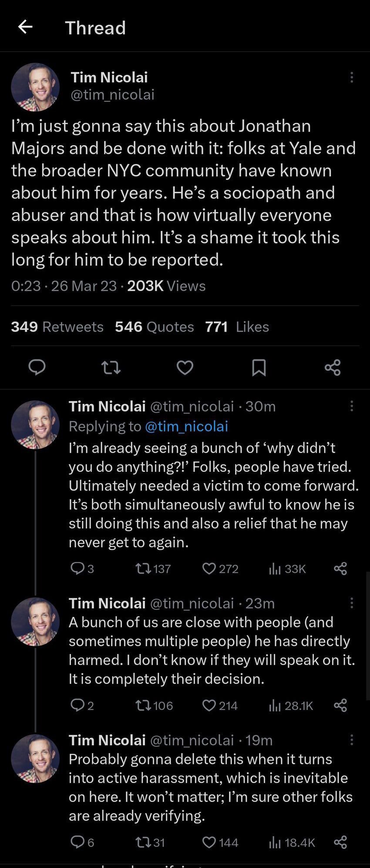The height and width of the screenshot is (868, 370).
Task: View the 771 Likes list
Action: tap(237, 326)
